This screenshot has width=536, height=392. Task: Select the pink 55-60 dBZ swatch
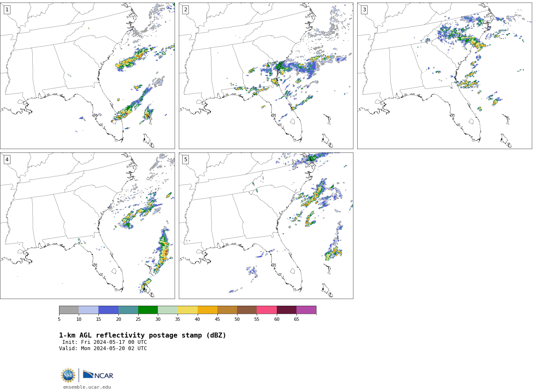267,310
